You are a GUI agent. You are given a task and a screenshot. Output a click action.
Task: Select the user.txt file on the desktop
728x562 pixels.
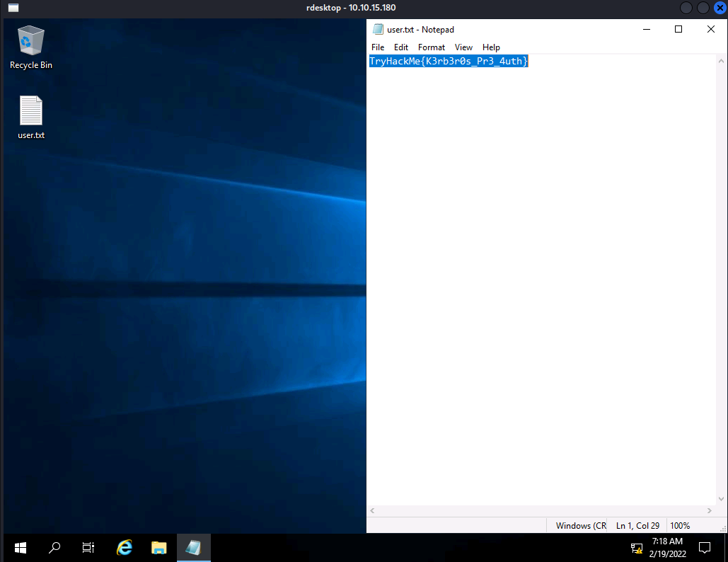[x=31, y=117]
